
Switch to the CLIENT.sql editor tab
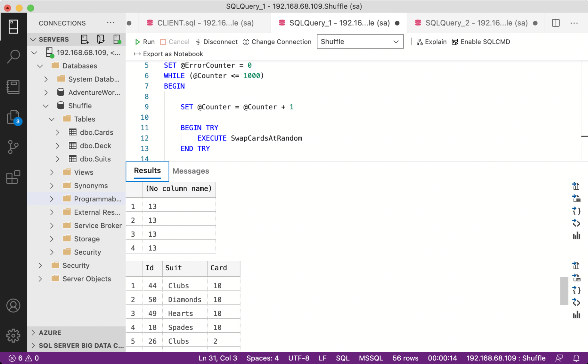click(205, 23)
